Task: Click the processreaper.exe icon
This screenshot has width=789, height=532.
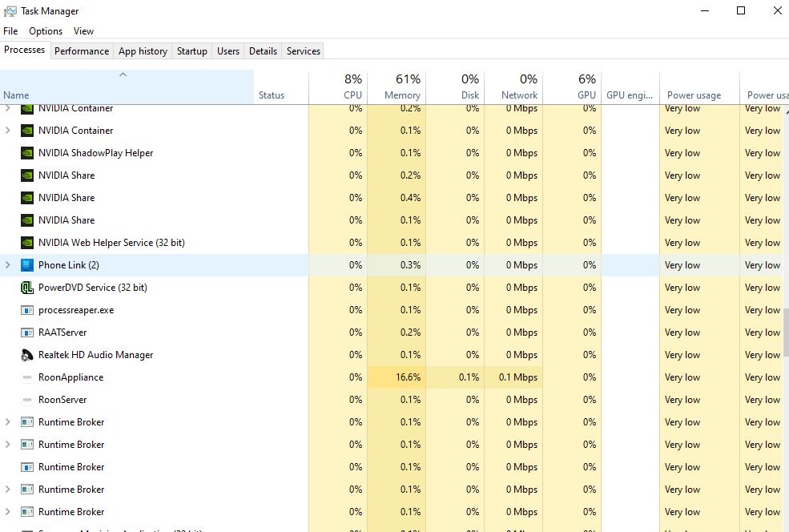Action: point(27,310)
